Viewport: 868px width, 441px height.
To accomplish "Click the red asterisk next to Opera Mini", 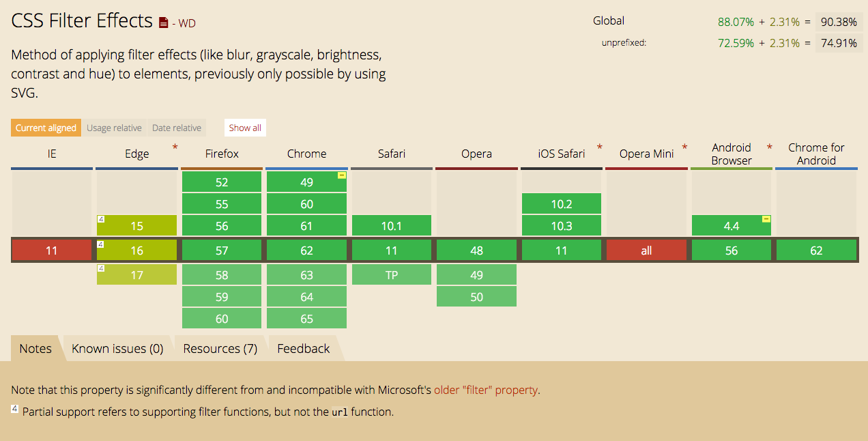I will (684, 147).
